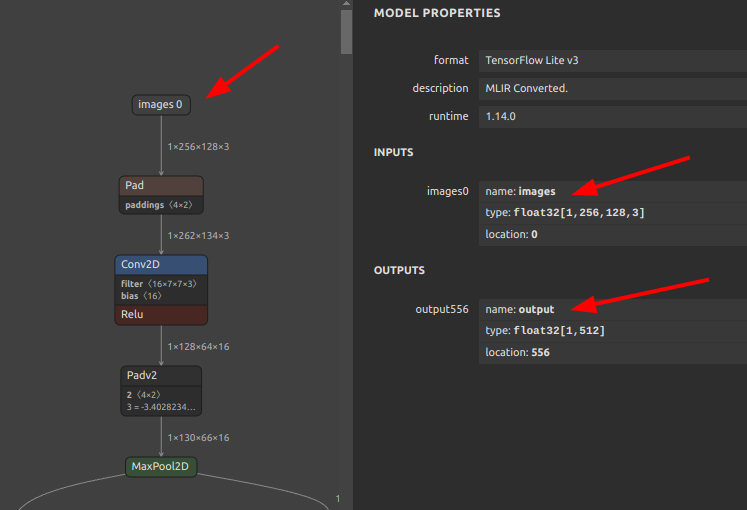This screenshot has width=747, height=510.
Task: Select the Relu activation block
Action: pyautogui.click(x=161, y=314)
